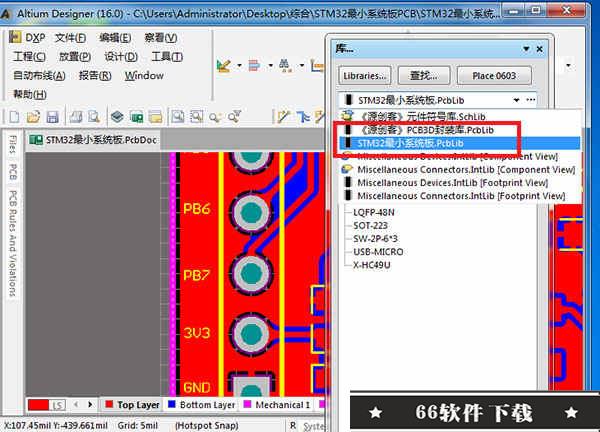Open 编辑(E) menu
The image size is (600, 432).
[x=115, y=37]
